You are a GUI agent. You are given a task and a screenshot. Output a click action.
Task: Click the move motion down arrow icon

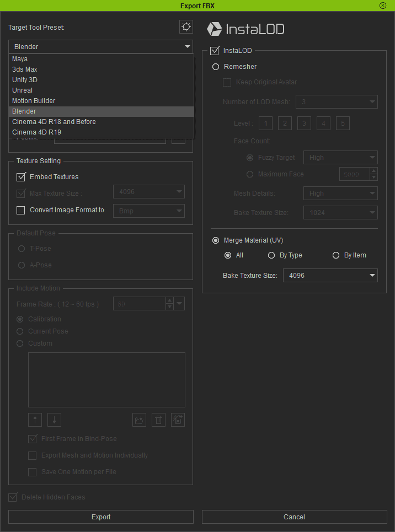click(55, 420)
